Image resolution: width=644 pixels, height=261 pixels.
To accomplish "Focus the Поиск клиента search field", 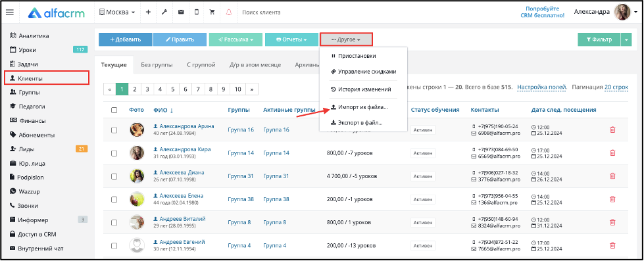I will point(287,12).
